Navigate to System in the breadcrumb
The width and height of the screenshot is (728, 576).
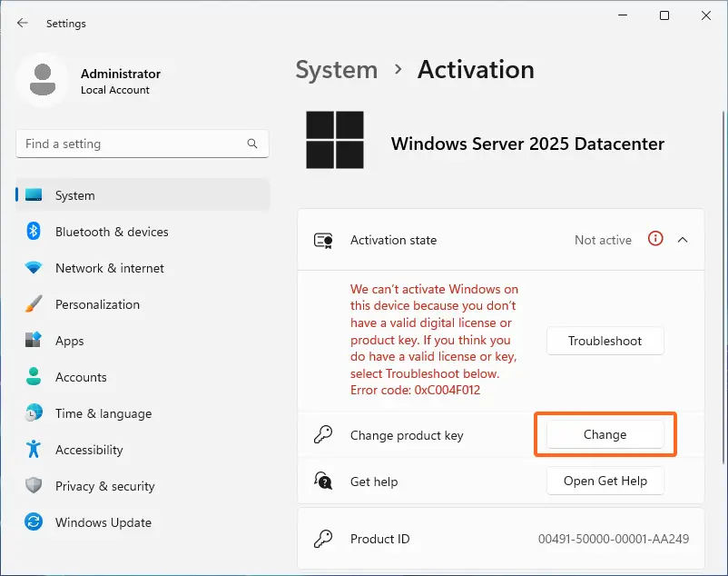click(337, 70)
